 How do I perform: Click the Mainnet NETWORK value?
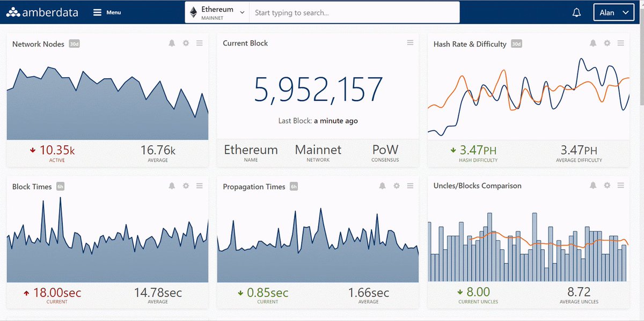318,150
